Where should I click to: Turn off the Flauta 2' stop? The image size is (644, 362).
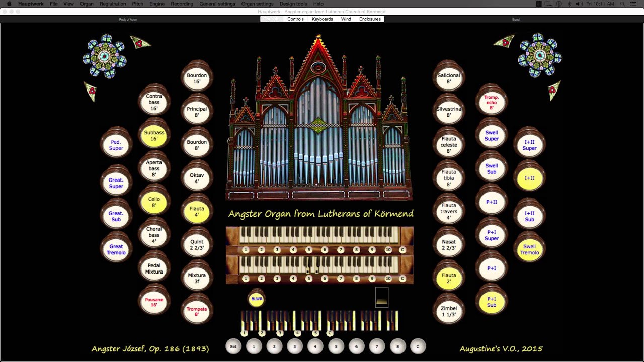pyautogui.click(x=448, y=278)
